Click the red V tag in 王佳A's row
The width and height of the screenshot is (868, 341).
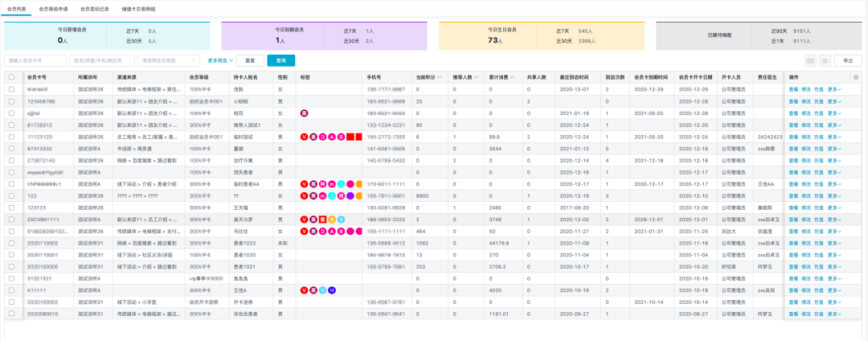pyautogui.click(x=304, y=290)
